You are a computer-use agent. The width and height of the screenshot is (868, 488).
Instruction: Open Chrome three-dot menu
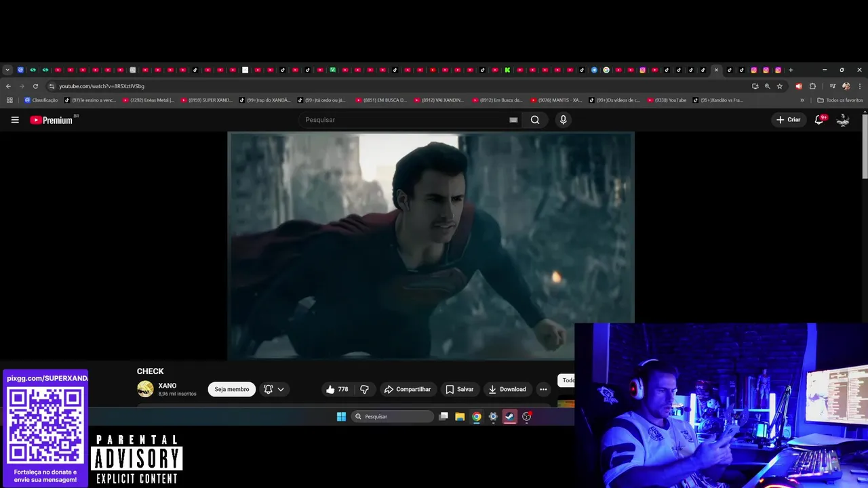859,86
